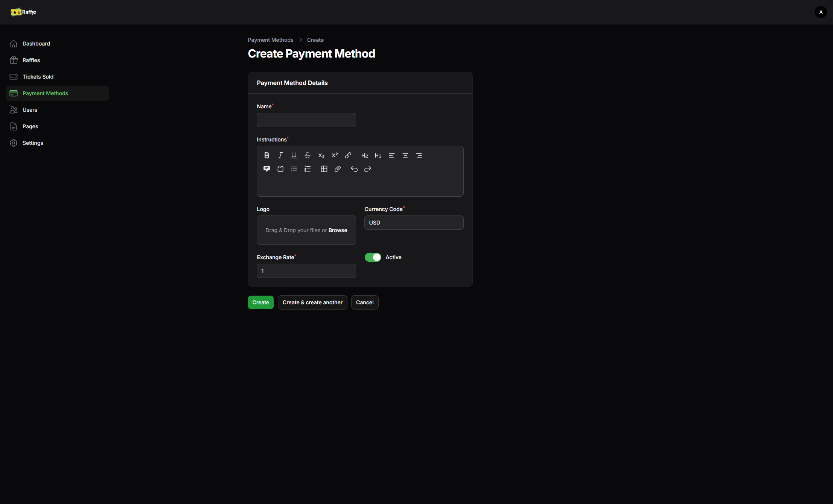Click the green Create button
Viewport: 833px width, 504px height.
pyautogui.click(x=260, y=302)
